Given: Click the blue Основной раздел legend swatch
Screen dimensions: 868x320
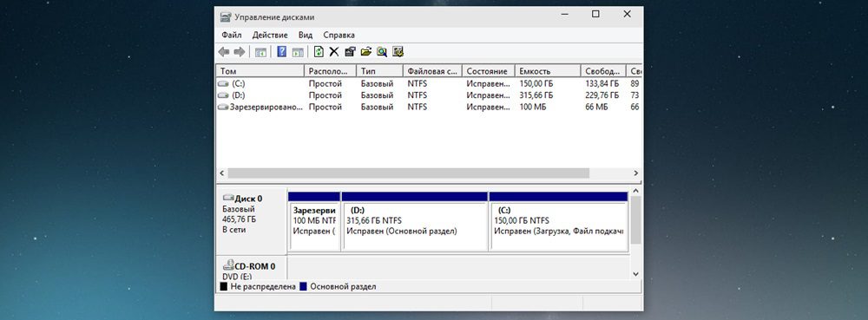Looking at the screenshot, I should tap(303, 287).
